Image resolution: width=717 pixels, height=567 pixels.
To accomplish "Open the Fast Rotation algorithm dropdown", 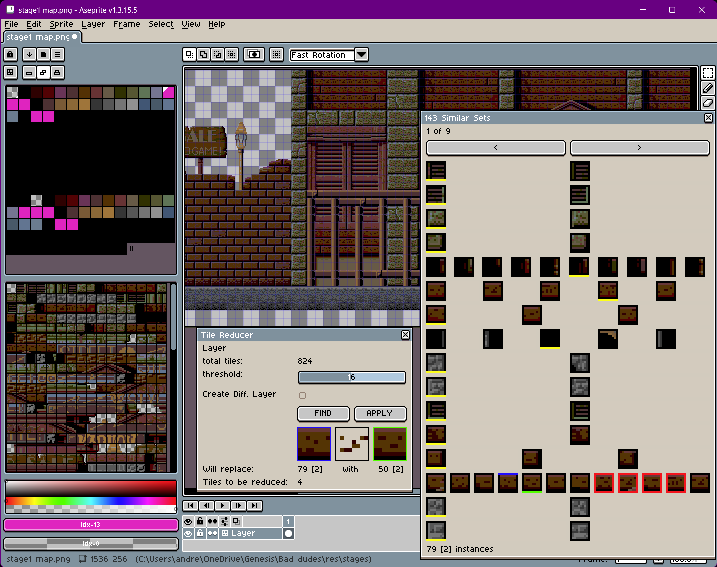I will pyautogui.click(x=361, y=55).
